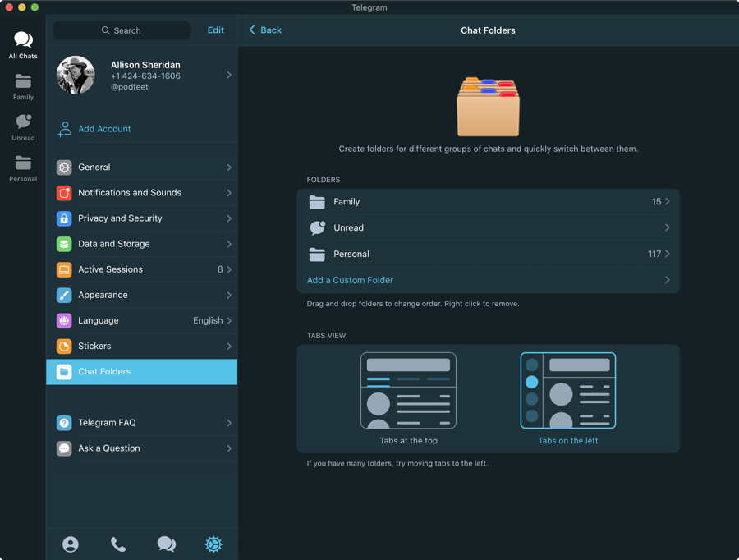Click the card file folders illustration

(489, 107)
